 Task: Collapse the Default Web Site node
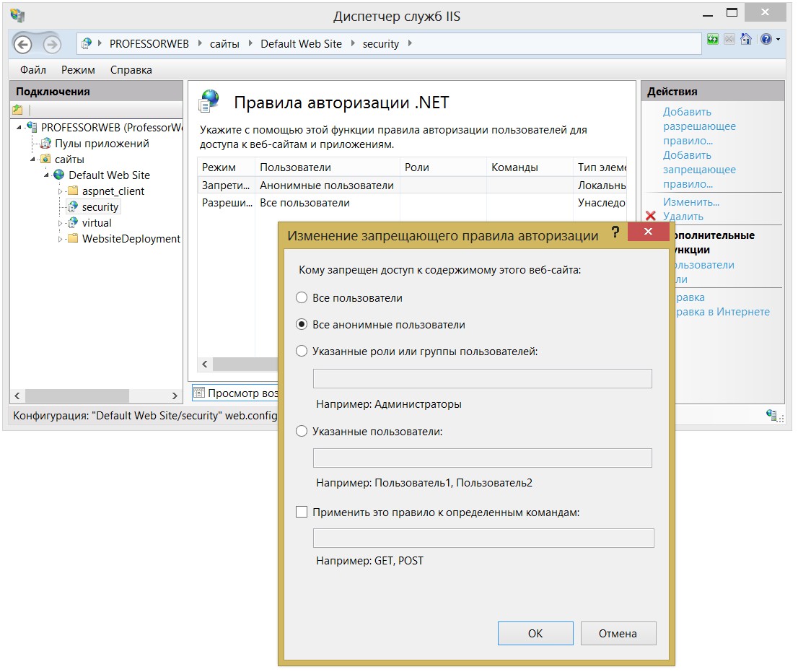[x=46, y=175]
